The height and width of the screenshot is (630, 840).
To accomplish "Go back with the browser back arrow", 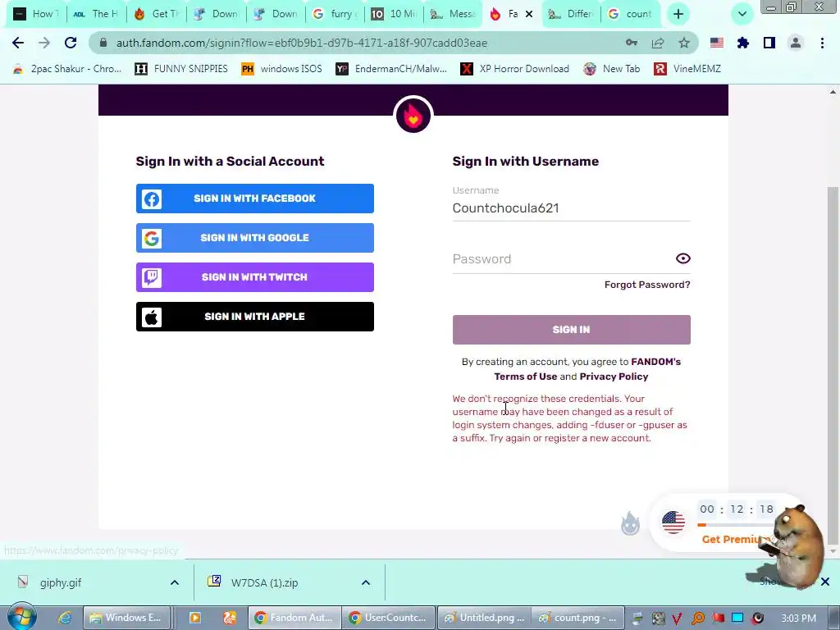I will coord(18,43).
